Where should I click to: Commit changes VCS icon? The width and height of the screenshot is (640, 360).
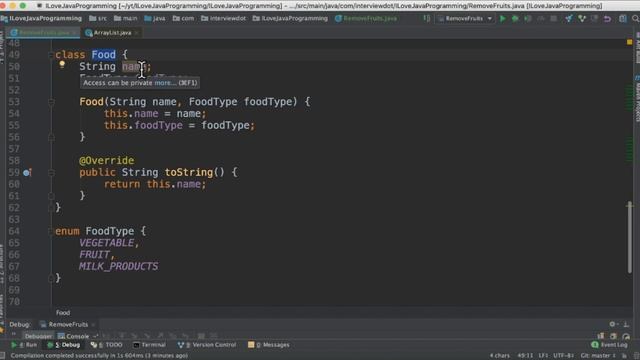[x=582, y=18]
